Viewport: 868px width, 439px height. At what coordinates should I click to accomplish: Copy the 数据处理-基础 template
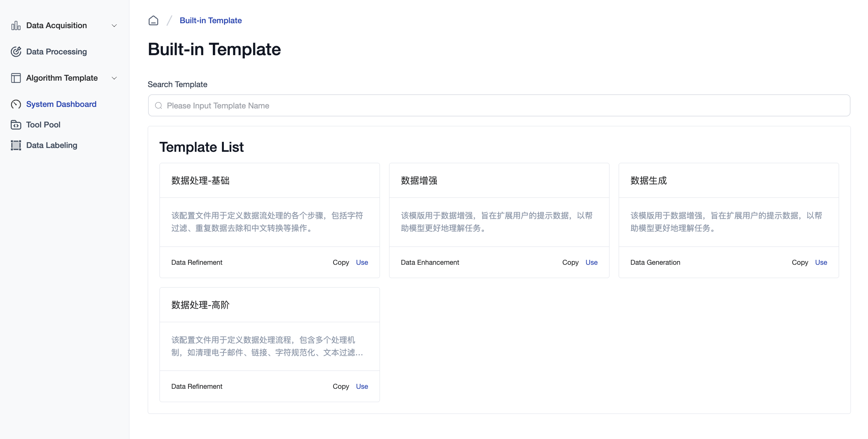coord(341,262)
